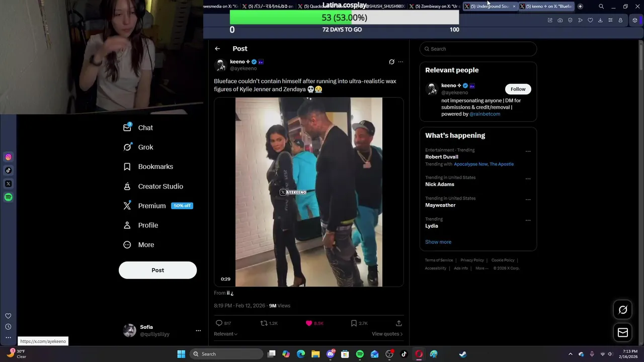Switch to the Zombieasy on X tab
This screenshot has width=644, height=362.
(x=434, y=7)
